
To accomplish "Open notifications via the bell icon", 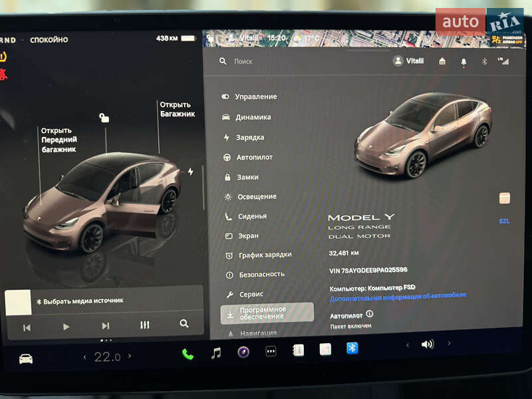I will click(462, 60).
